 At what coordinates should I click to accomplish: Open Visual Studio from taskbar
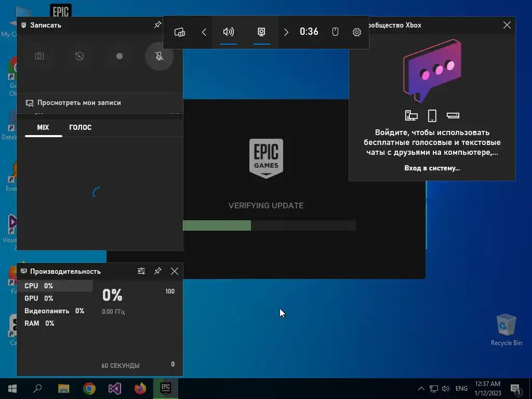pyautogui.click(x=115, y=389)
